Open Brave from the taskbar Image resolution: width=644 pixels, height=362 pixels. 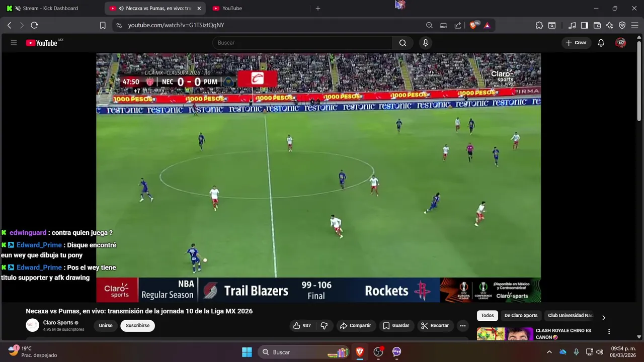(x=360, y=352)
